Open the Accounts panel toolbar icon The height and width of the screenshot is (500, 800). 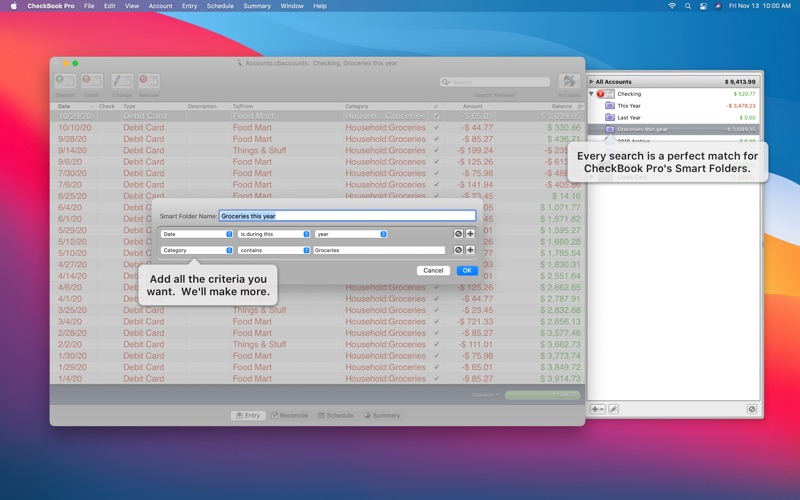569,82
